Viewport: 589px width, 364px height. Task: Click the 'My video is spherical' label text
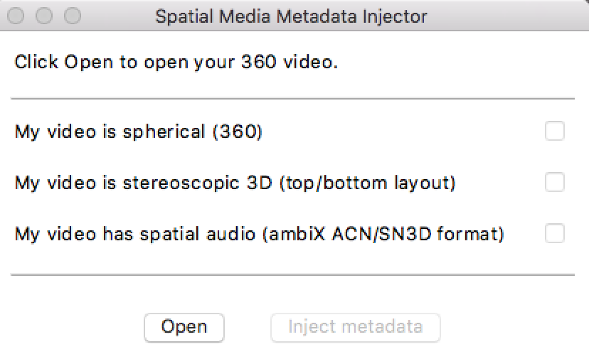click(x=110, y=132)
